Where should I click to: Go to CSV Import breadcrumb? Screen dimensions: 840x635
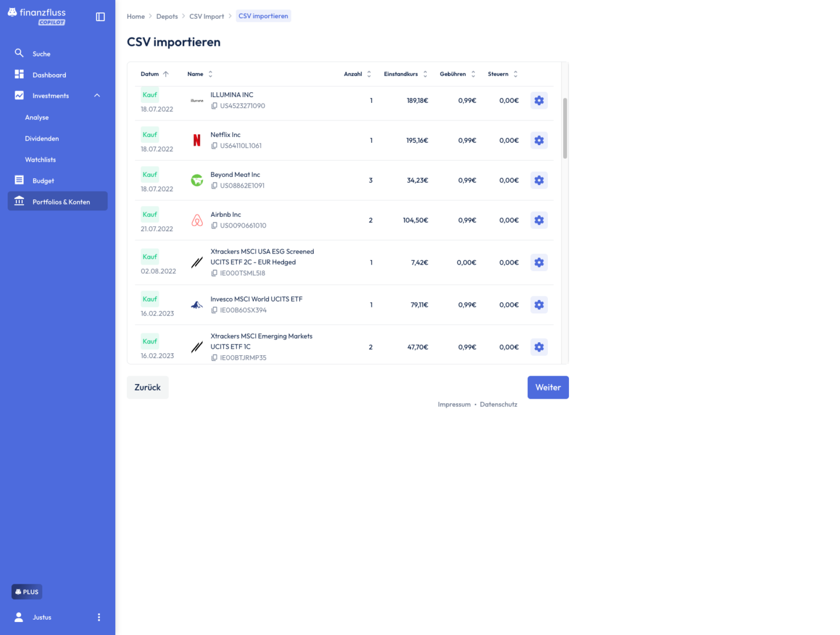206,16
